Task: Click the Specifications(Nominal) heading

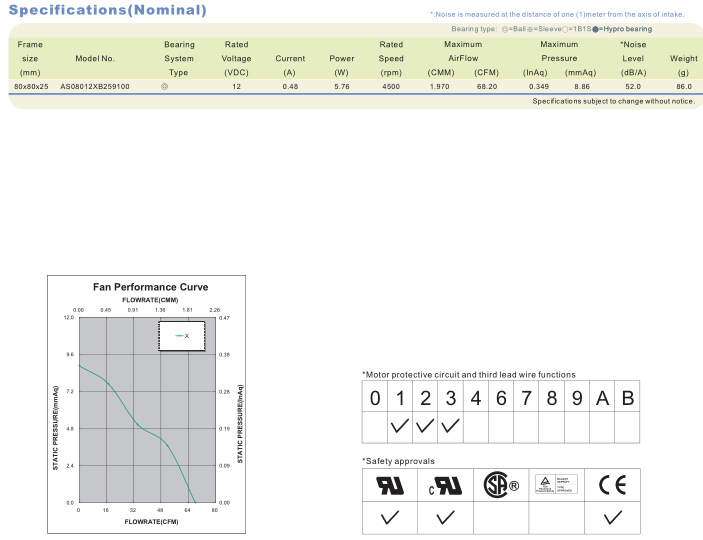Action: 108,10
